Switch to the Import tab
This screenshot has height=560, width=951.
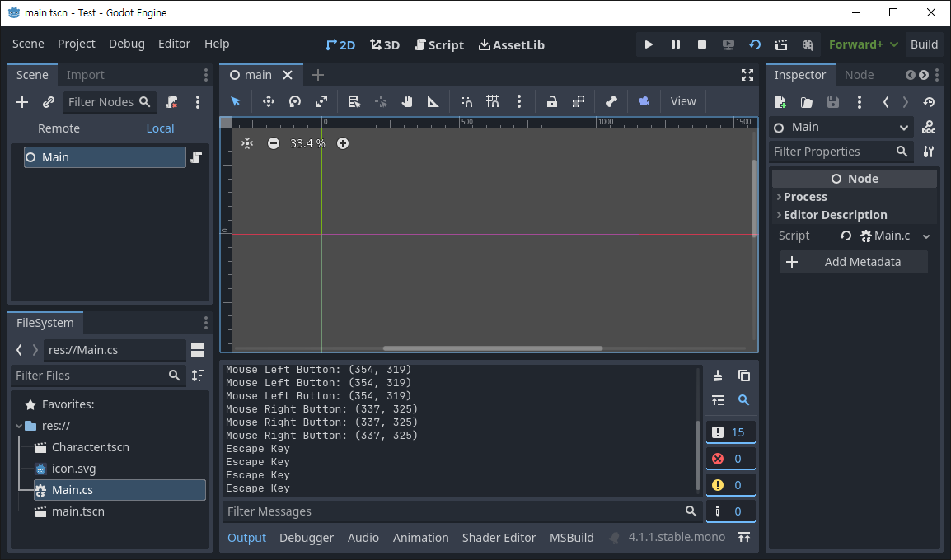click(85, 75)
